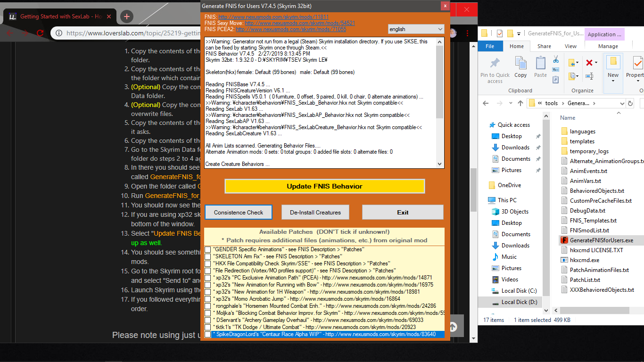Check "HKX File Compatibility Check Skyrim/SSE"
The height and width of the screenshot is (362, 644).
pyautogui.click(x=207, y=263)
